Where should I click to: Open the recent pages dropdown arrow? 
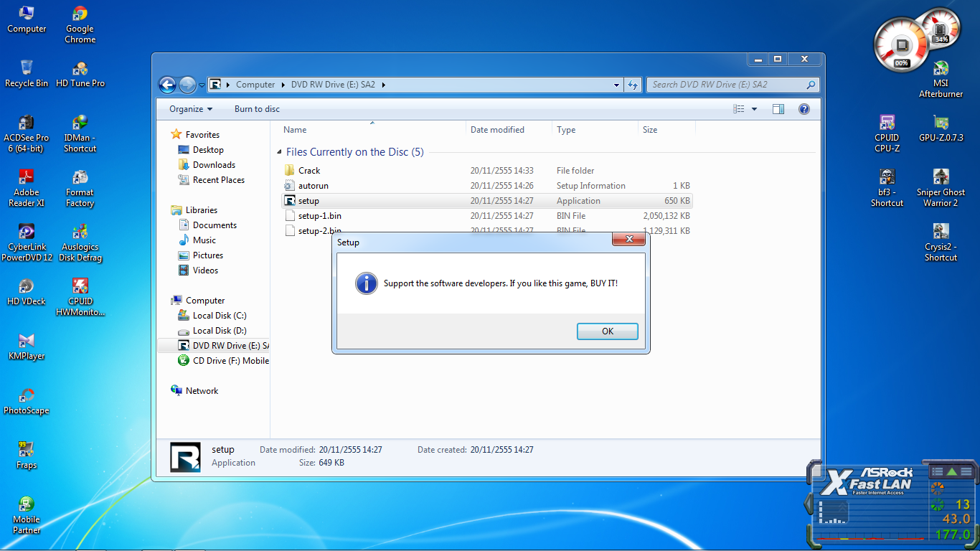point(202,85)
